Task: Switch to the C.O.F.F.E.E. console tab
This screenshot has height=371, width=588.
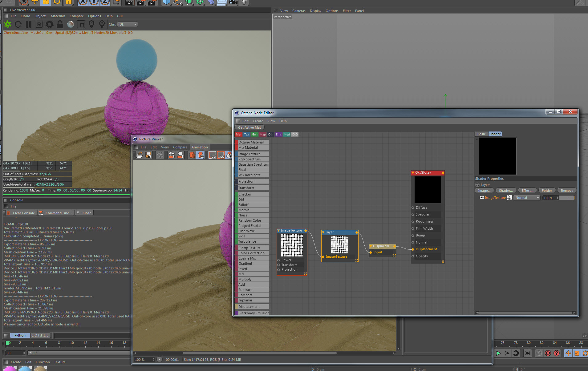Action: pyautogui.click(x=40, y=335)
